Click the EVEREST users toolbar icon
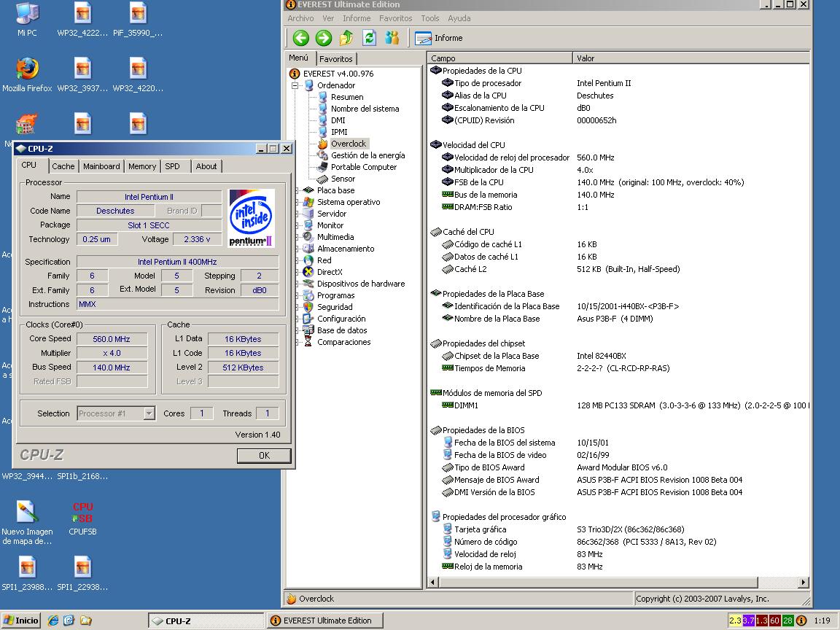 point(392,38)
